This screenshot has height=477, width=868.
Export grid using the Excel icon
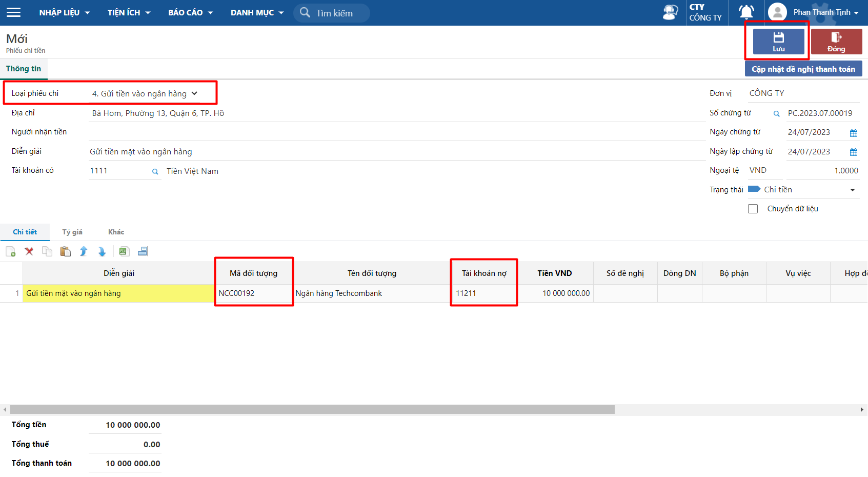[123, 251]
